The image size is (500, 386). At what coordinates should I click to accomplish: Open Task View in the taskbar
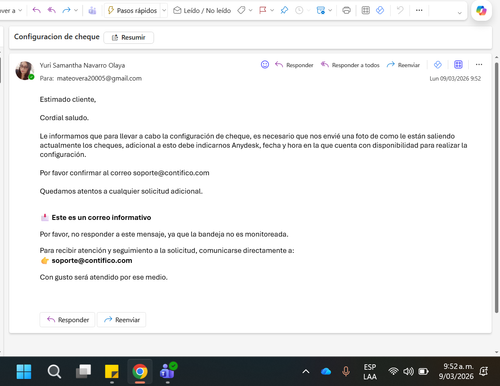click(83, 371)
